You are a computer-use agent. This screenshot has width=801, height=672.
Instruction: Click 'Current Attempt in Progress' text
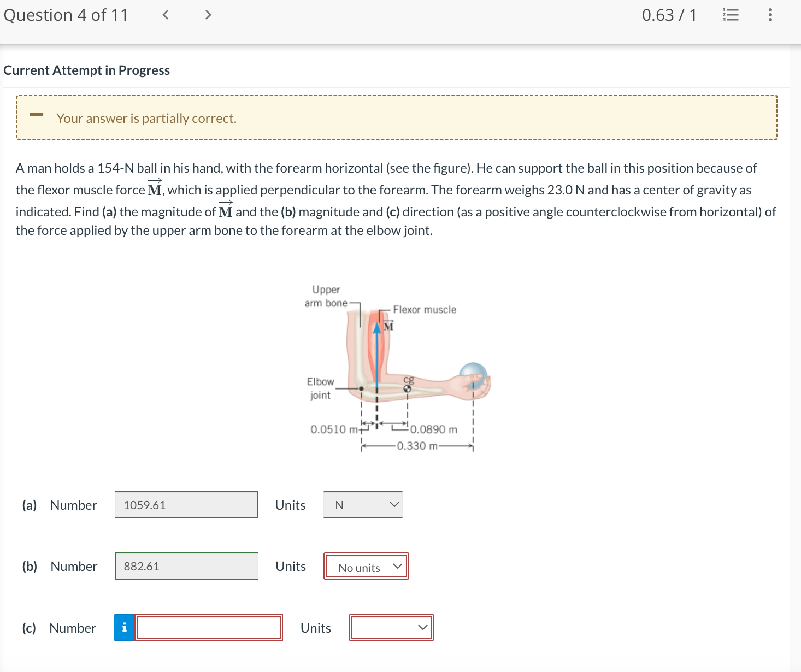87,70
